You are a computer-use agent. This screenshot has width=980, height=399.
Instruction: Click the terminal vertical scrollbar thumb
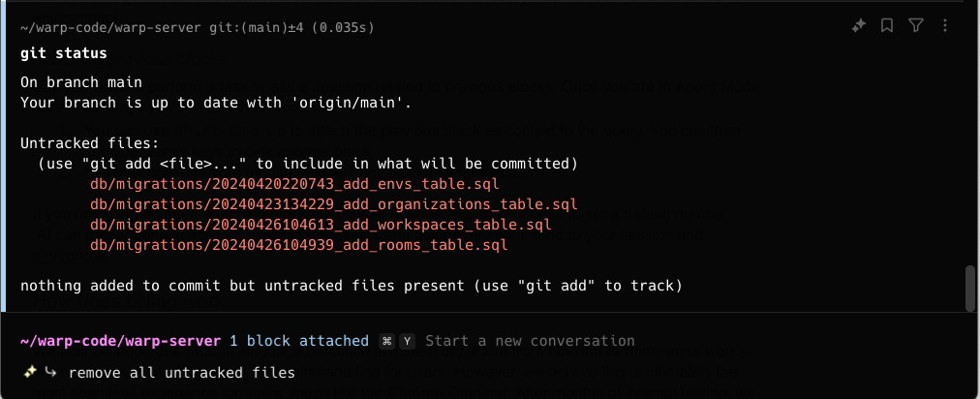coord(970,288)
